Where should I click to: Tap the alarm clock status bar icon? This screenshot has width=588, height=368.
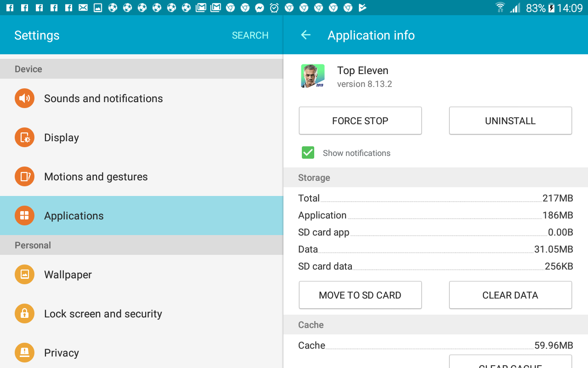(274, 8)
